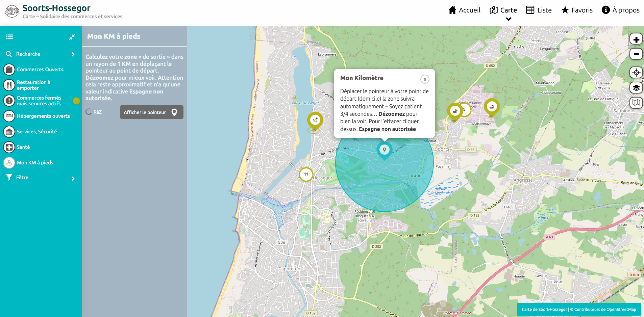Open the Commerces Ouverts category label
Viewport: 644px width, 317px height.
click(40, 70)
